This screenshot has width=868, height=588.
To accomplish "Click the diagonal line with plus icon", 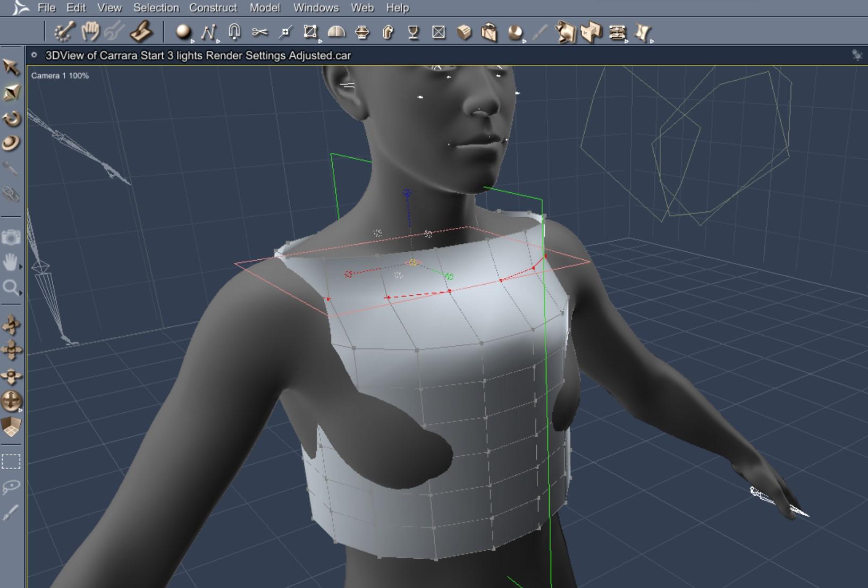I will [x=285, y=32].
